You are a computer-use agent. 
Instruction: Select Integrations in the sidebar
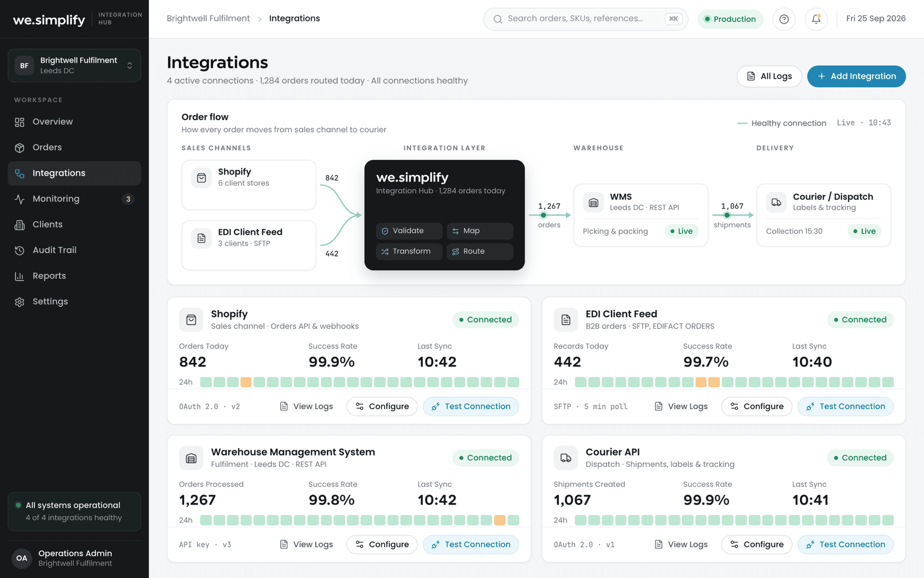point(74,173)
